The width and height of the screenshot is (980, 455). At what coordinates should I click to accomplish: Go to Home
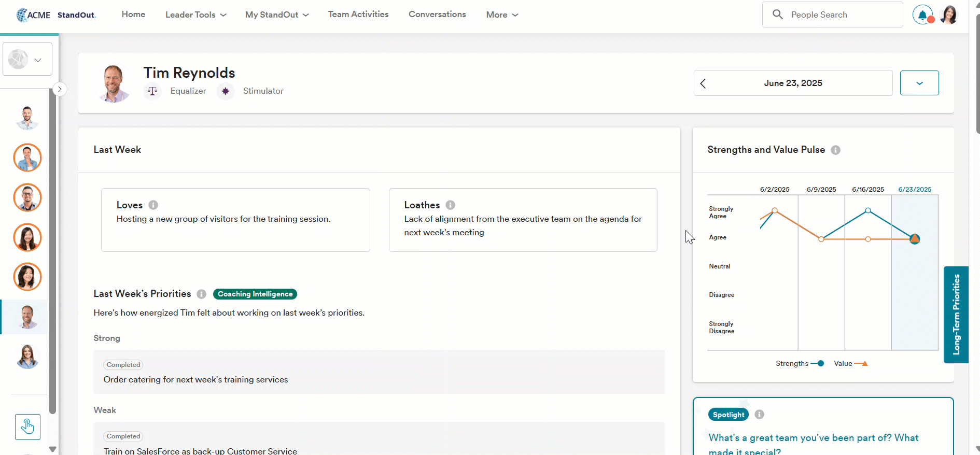click(133, 15)
